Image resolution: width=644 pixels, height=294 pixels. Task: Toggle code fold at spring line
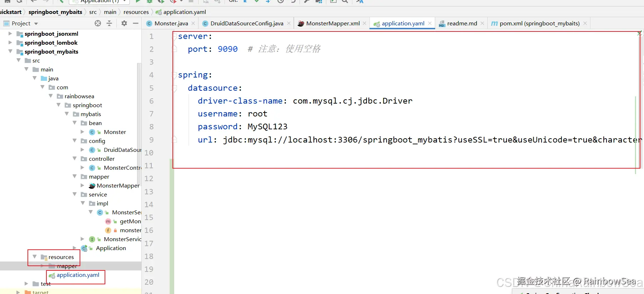coord(175,75)
